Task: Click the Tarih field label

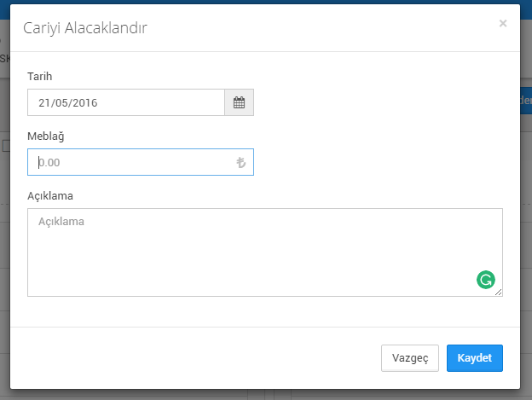Action: 40,77
